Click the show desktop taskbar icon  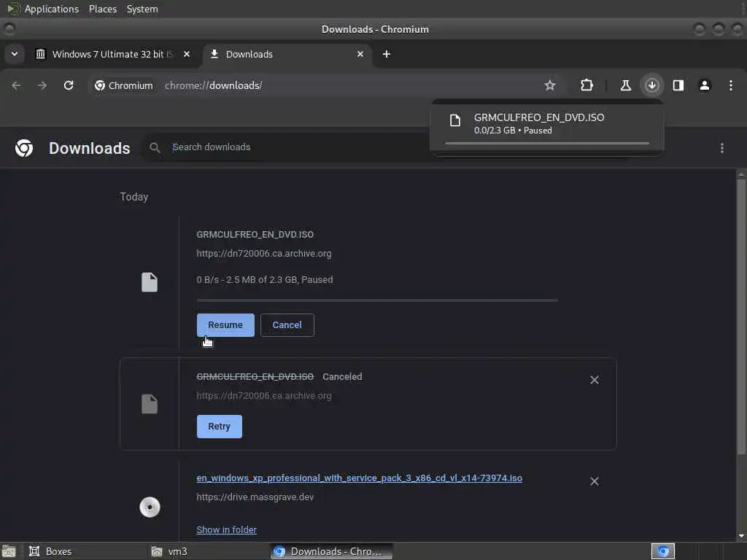point(9,551)
